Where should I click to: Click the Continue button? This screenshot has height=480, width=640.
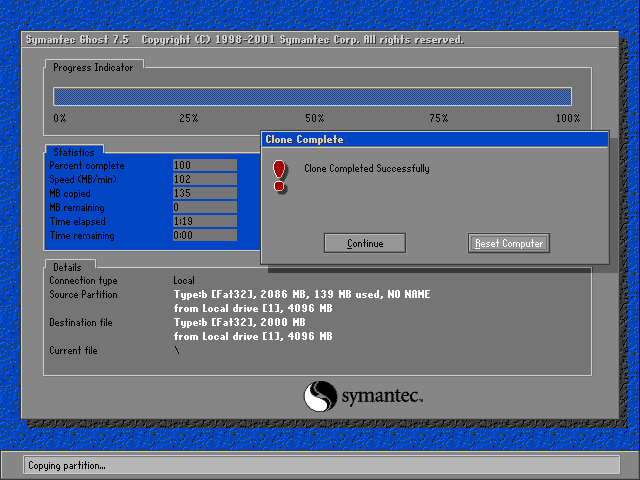(364, 243)
